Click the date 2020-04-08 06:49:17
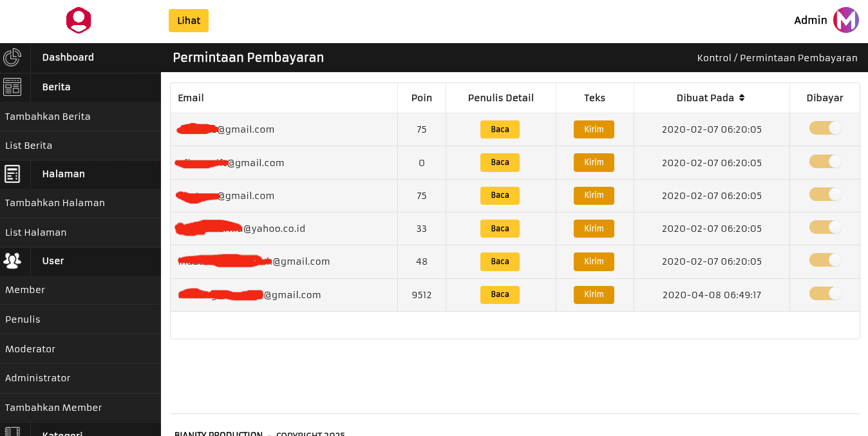Image resolution: width=868 pixels, height=436 pixels. [712, 295]
